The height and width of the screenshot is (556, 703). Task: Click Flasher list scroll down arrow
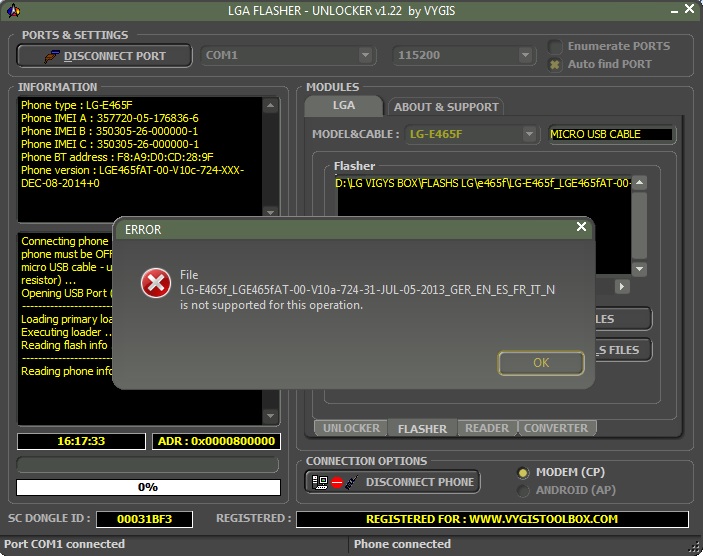[x=640, y=269]
